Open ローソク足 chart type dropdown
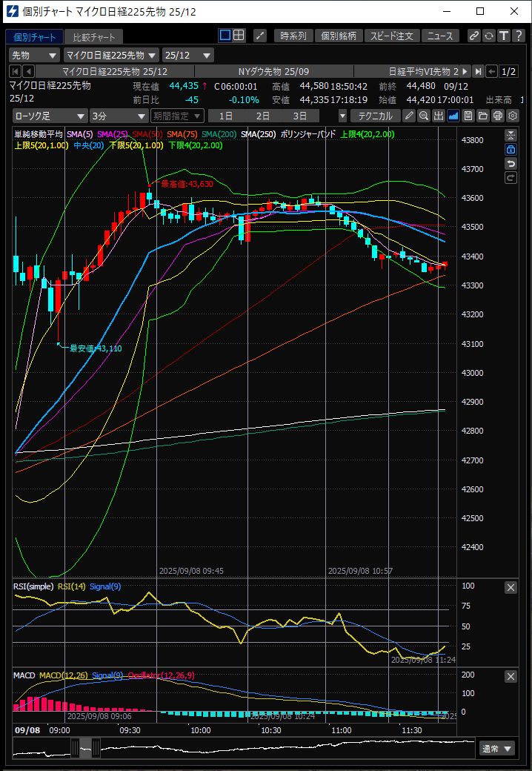The image size is (532, 771). [50, 116]
